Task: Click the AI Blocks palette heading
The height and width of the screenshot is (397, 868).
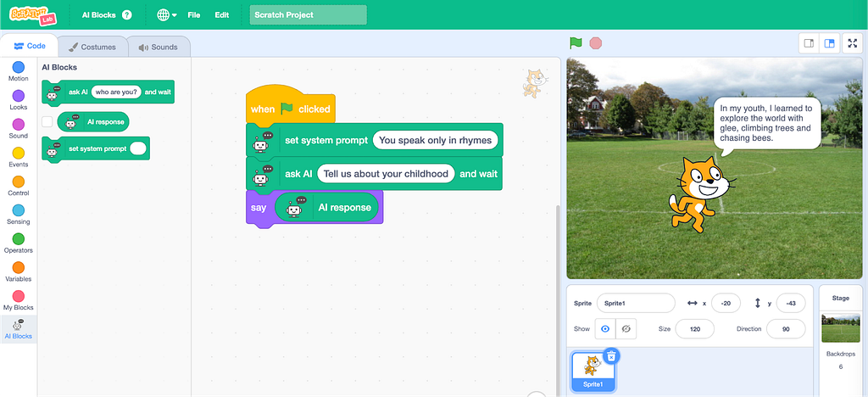Action: (59, 68)
